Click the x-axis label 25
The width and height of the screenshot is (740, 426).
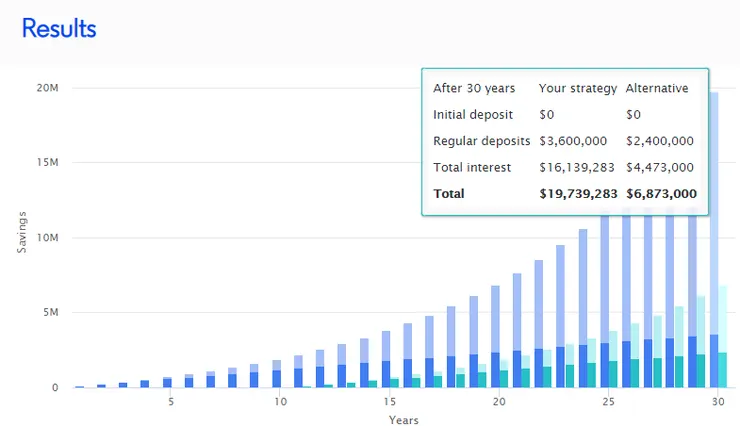607,402
